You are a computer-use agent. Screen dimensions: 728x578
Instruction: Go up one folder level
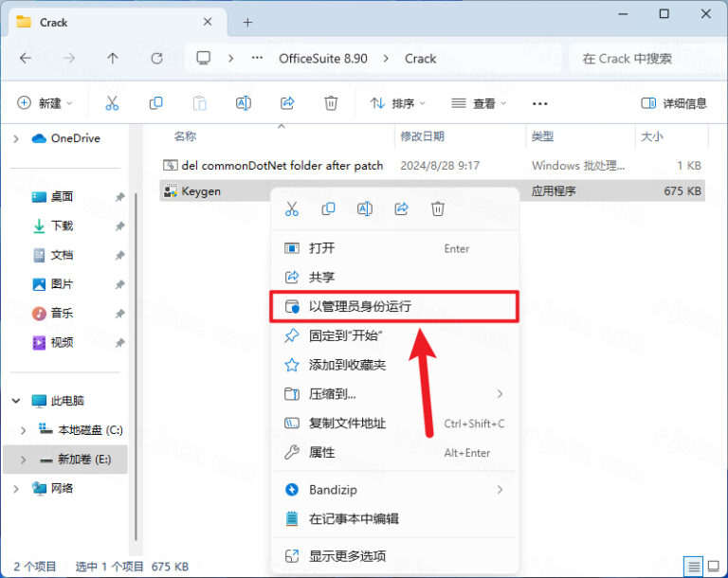click(113, 59)
